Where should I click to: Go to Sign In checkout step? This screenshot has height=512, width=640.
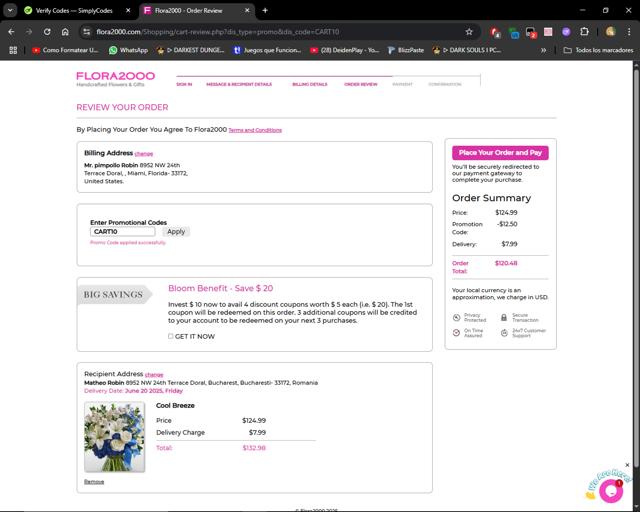(x=184, y=84)
